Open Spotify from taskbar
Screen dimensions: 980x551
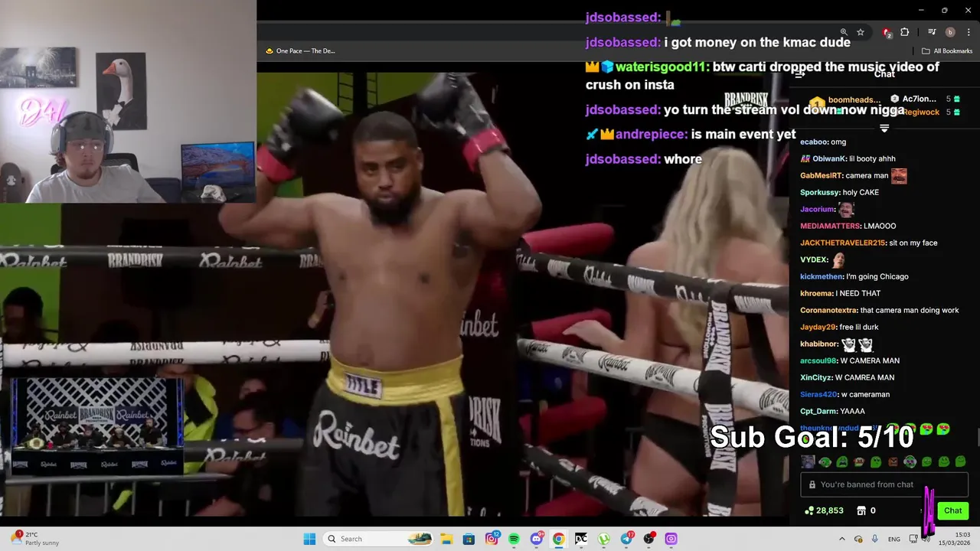coord(514,539)
